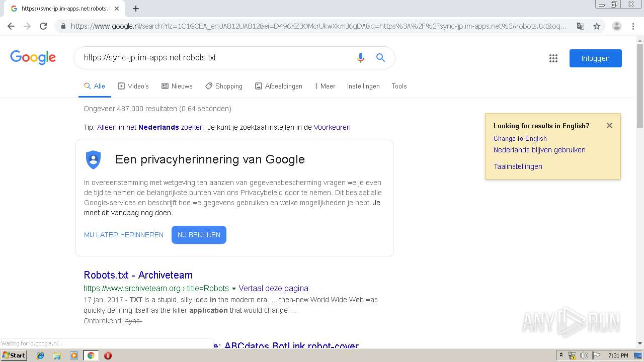Open the Chrome profile avatar icon
This screenshot has width=644, height=362.
(x=616, y=26)
